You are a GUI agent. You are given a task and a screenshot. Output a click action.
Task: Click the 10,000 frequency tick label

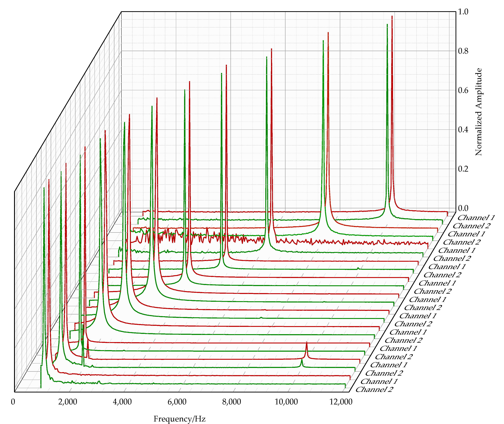coord(286,402)
